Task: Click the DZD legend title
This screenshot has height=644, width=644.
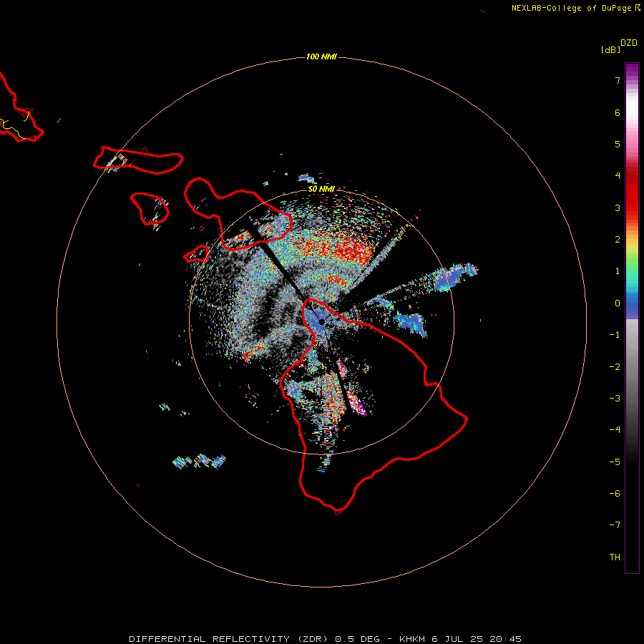Action: [x=629, y=43]
